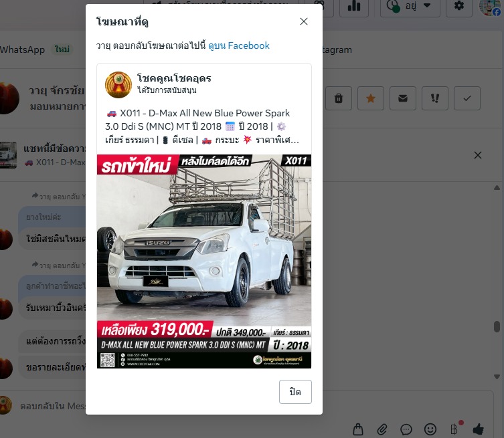Open the 'ดูบน Facebook' link
The width and height of the screenshot is (504, 438).
point(239,45)
